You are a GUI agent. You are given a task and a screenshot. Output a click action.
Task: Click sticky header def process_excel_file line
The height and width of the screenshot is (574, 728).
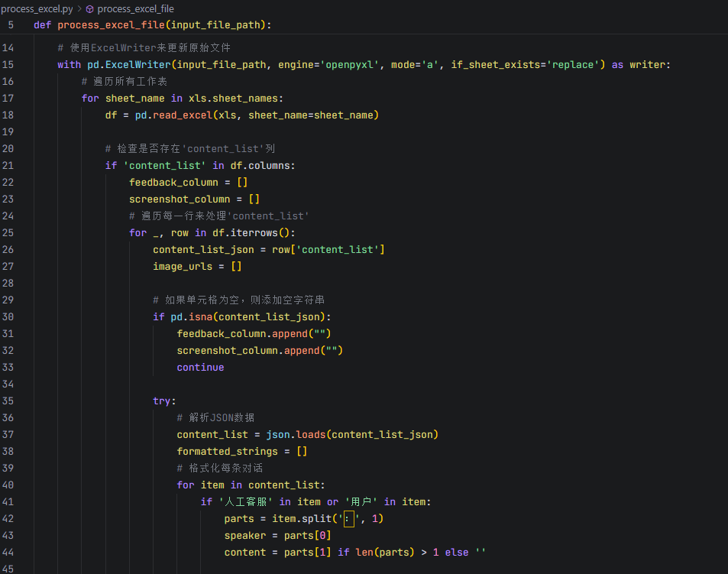click(152, 25)
